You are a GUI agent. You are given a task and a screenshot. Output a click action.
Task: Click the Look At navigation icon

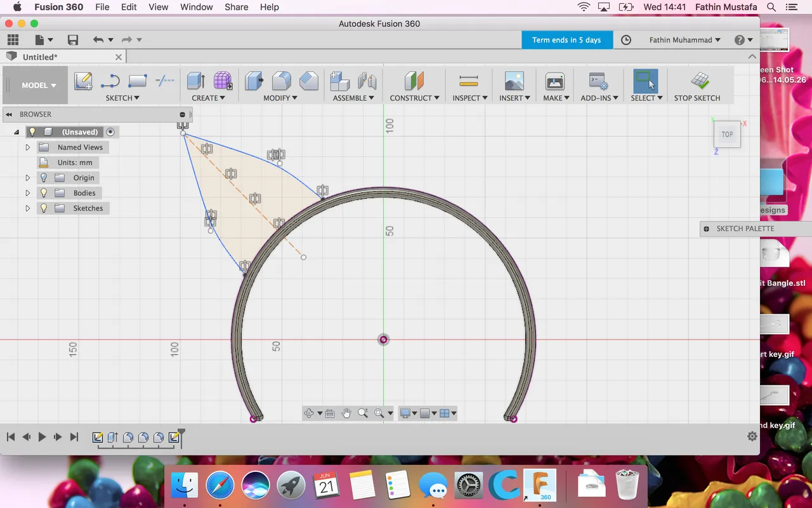coord(330,413)
